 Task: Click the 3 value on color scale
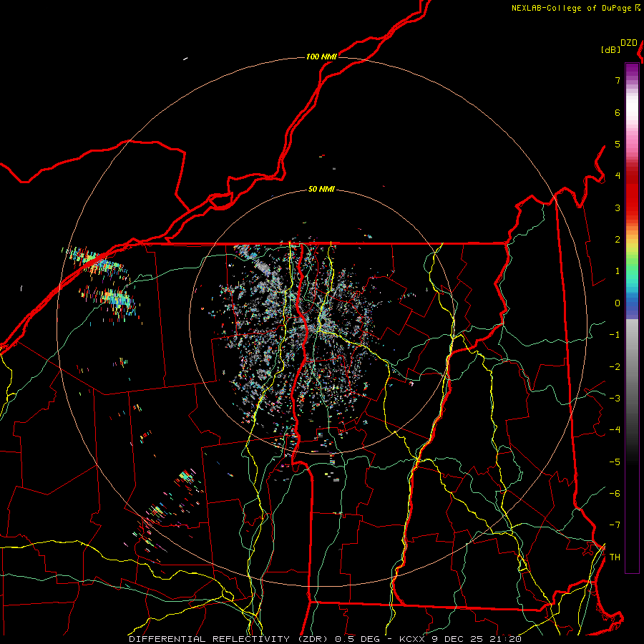pos(618,208)
